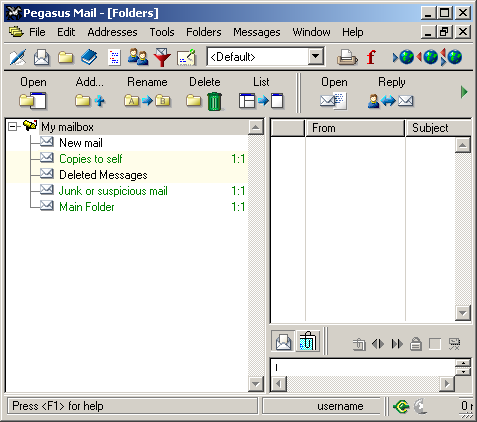Click preview pane horizontal scroll left arrow
477x422 pixels.
279,384
